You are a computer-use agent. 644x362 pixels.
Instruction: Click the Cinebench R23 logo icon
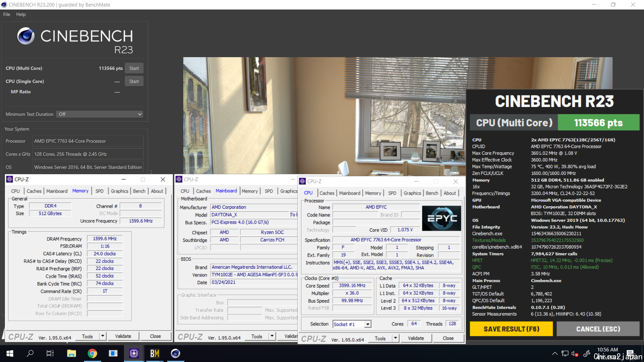[x=26, y=36]
